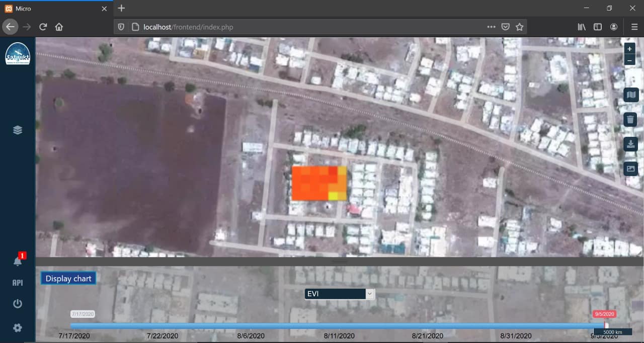Open the settings gear in sidebar
Image resolution: width=644 pixels, height=343 pixels.
[18, 328]
